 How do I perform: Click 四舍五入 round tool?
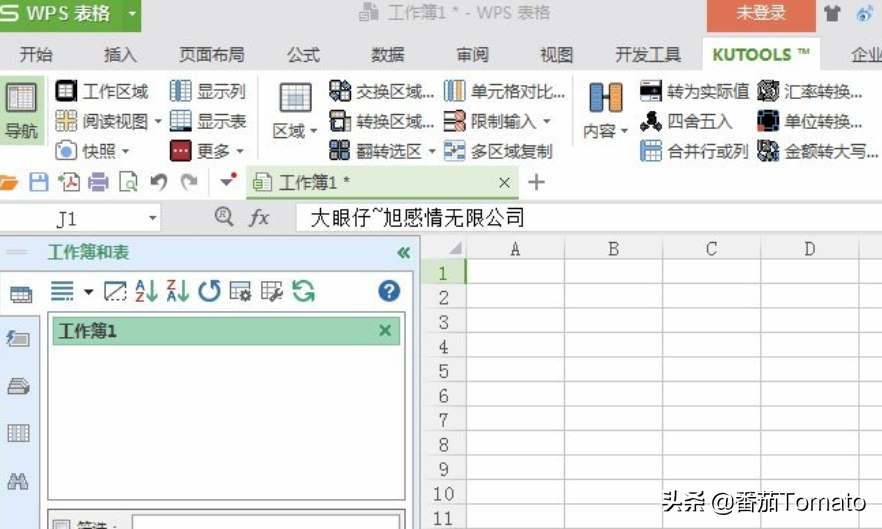click(x=686, y=121)
